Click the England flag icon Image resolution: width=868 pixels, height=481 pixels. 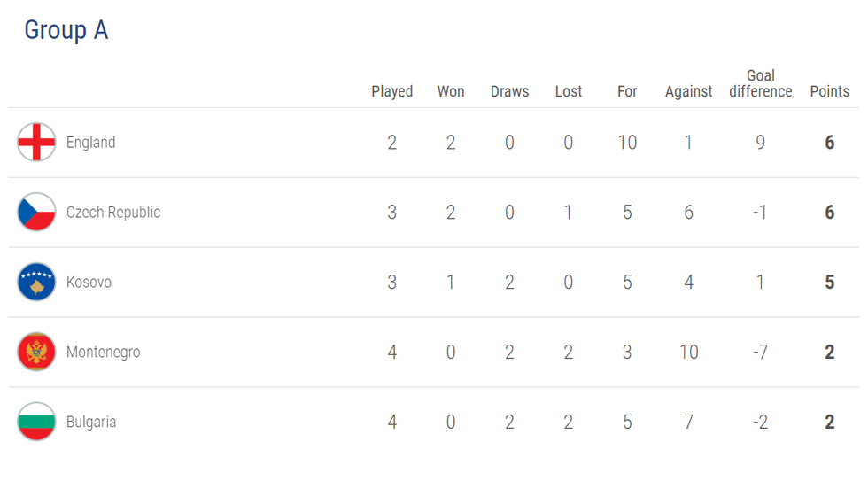pyautogui.click(x=36, y=143)
